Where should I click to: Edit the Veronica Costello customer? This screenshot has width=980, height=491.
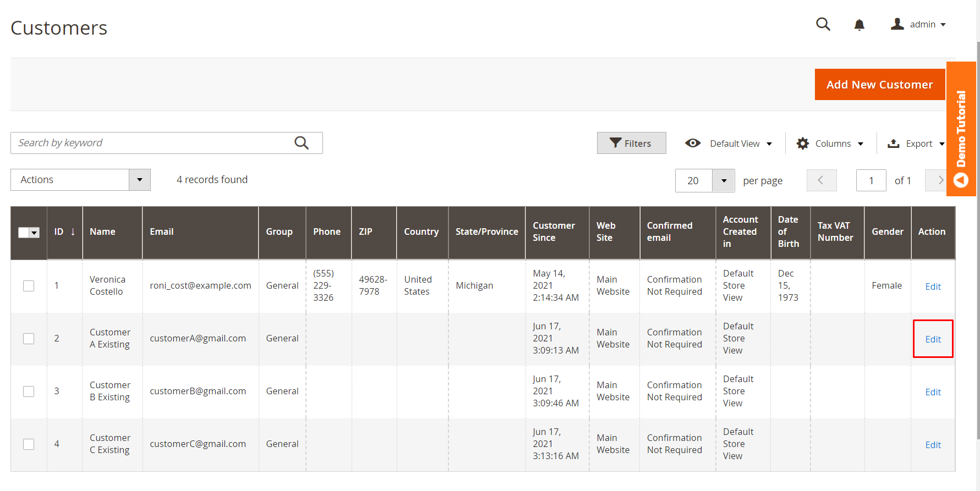click(x=933, y=286)
